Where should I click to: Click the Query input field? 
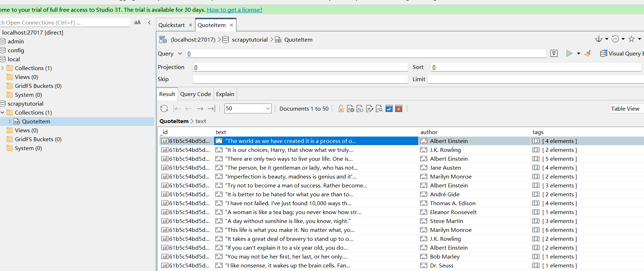366,53
